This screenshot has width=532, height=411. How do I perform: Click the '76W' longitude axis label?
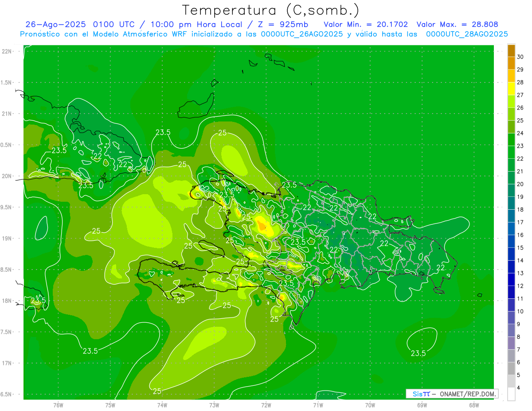(58, 405)
